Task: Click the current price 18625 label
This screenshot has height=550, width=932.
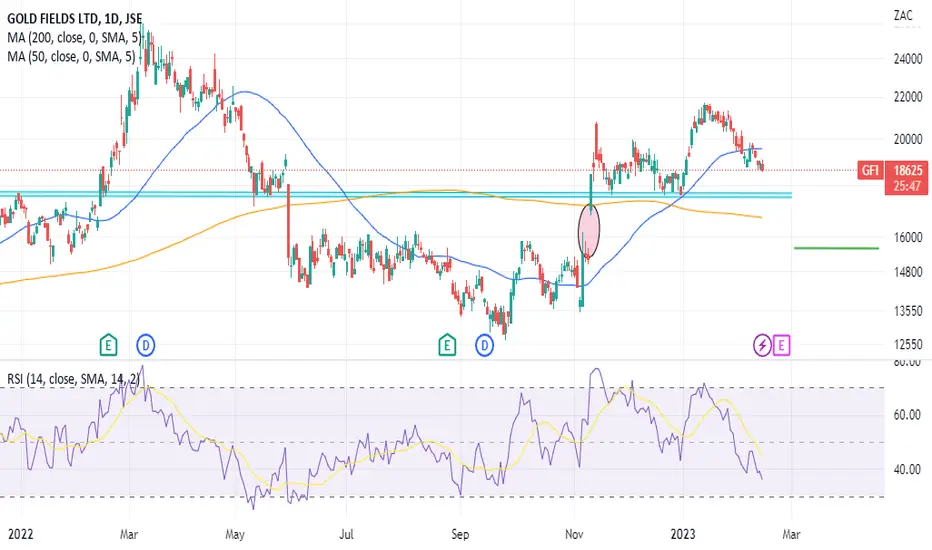Action: [906, 170]
